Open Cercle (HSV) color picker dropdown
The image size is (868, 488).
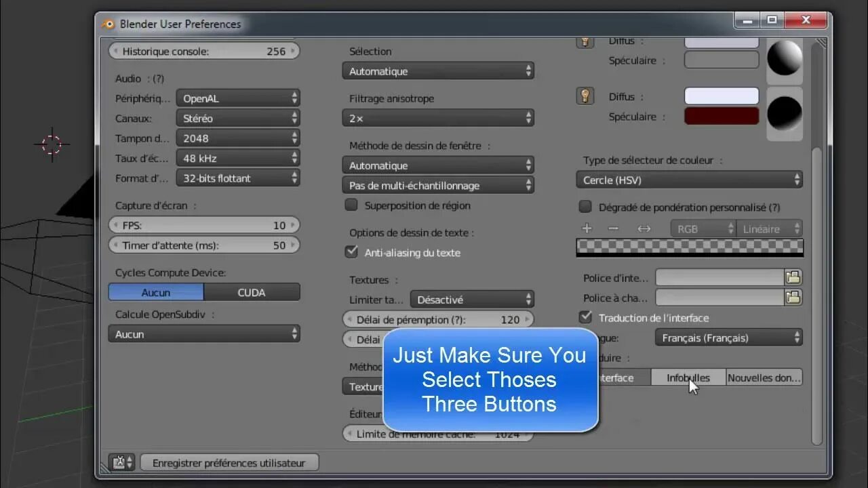point(690,180)
